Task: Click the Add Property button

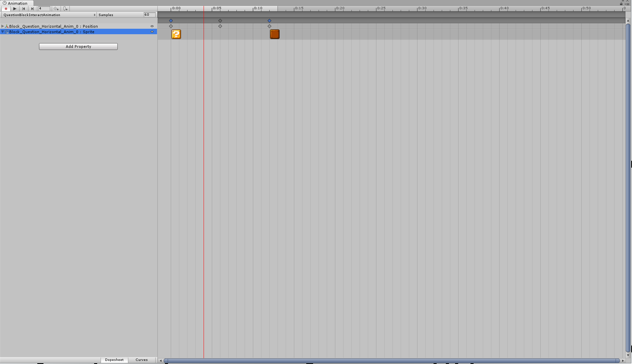Action: point(78,47)
